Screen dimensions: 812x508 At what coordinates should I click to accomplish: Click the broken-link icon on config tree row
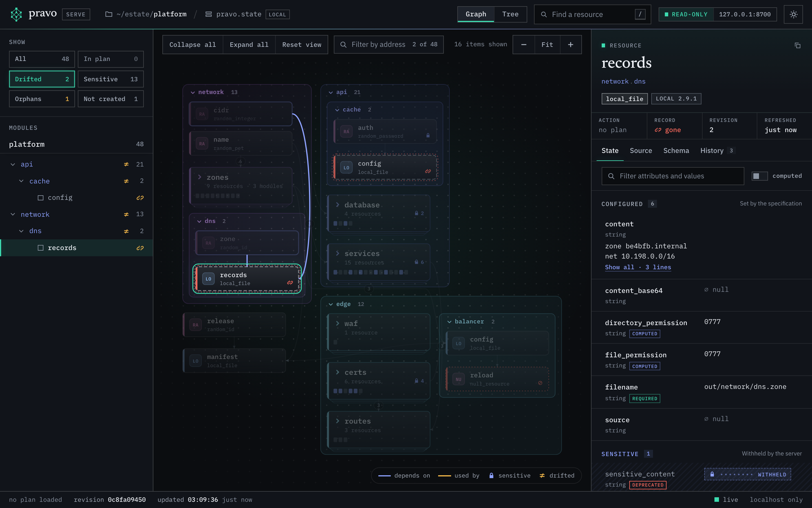[x=140, y=198]
